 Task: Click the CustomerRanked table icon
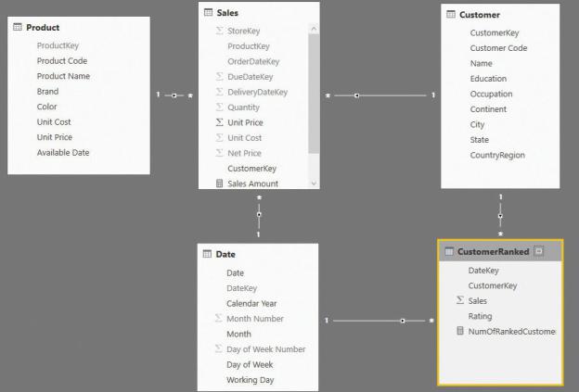pos(449,251)
